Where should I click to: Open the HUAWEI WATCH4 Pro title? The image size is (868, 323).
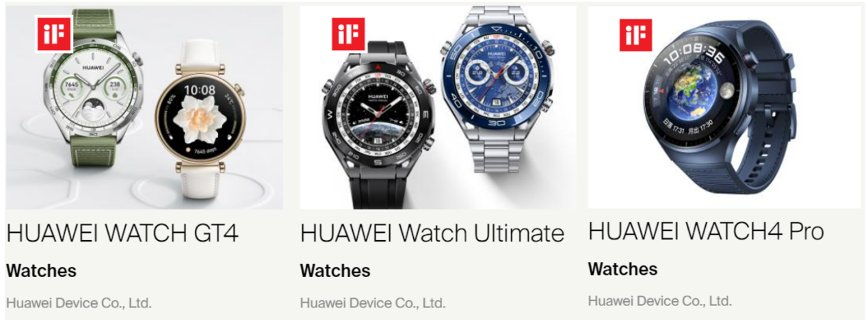[x=706, y=231]
